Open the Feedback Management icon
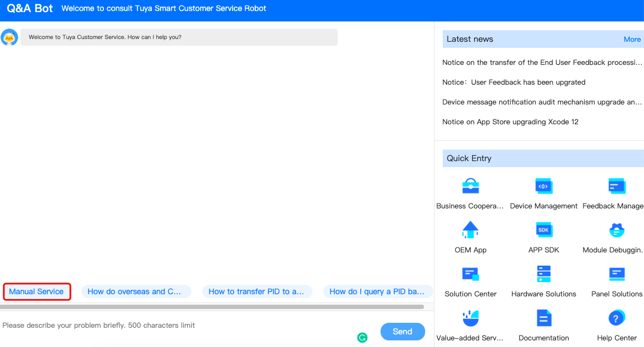644x347 pixels. coord(617,186)
